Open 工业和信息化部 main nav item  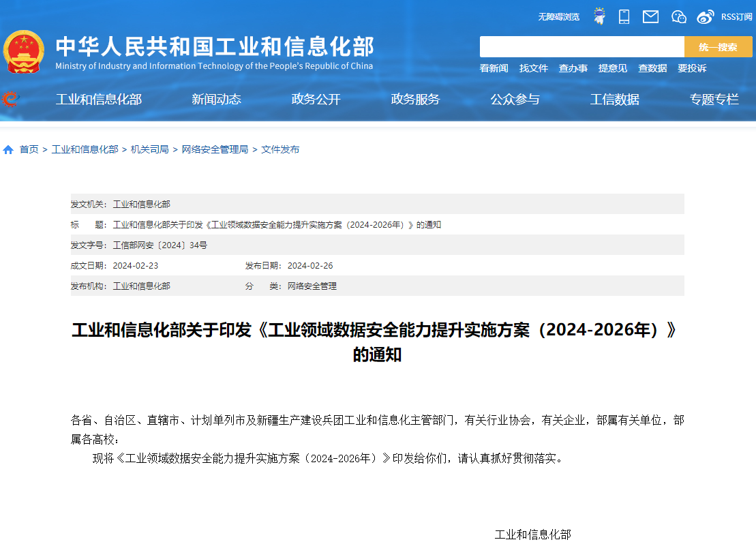click(99, 100)
